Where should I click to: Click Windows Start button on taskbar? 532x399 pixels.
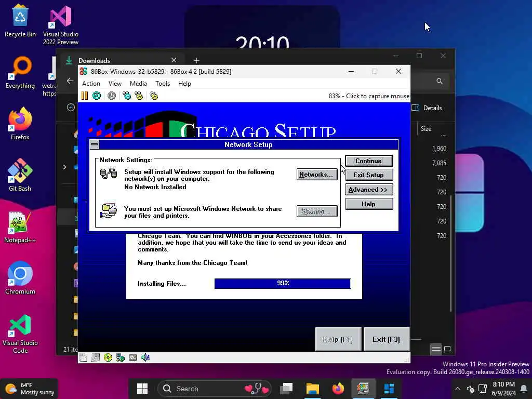(142, 389)
